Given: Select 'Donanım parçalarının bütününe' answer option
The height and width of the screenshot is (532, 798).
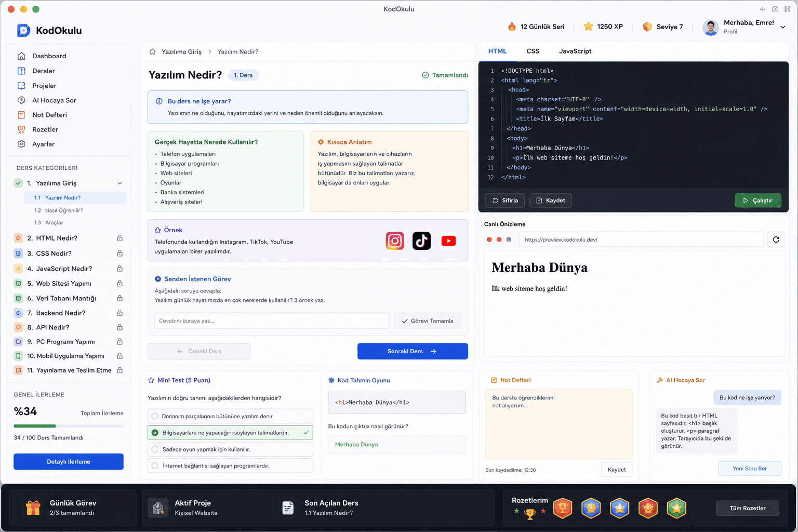Looking at the screenshot, I should pos(230,416).
